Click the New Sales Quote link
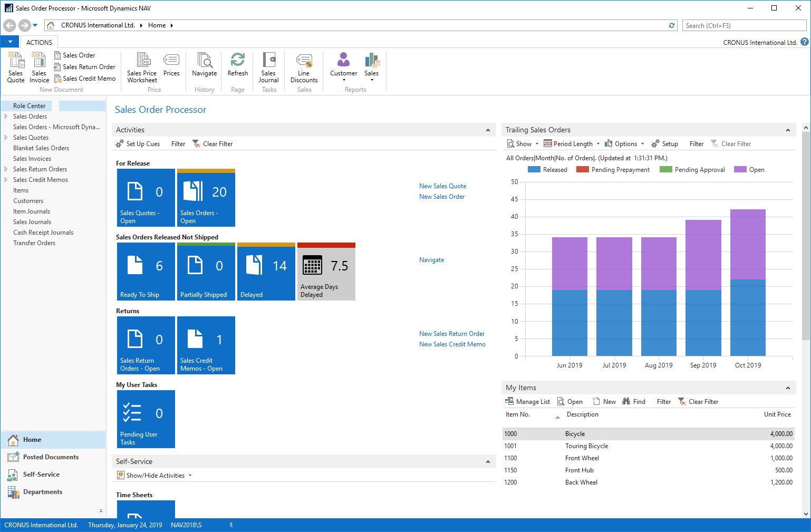 click(442, 186)
